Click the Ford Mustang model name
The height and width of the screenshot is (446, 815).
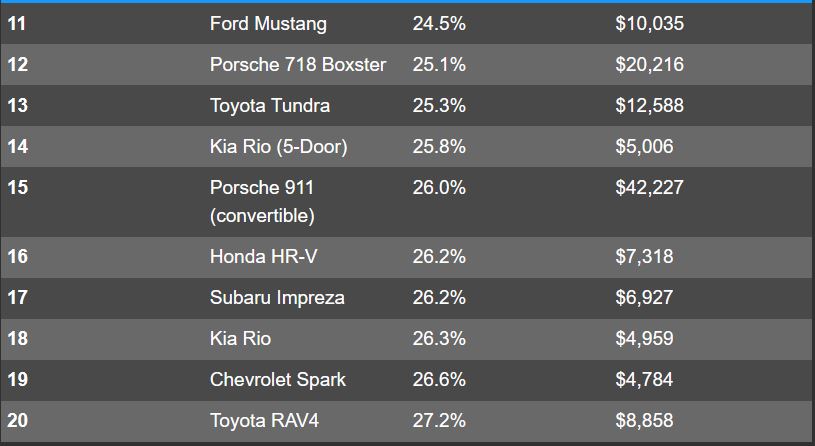(x=267, y=24)
